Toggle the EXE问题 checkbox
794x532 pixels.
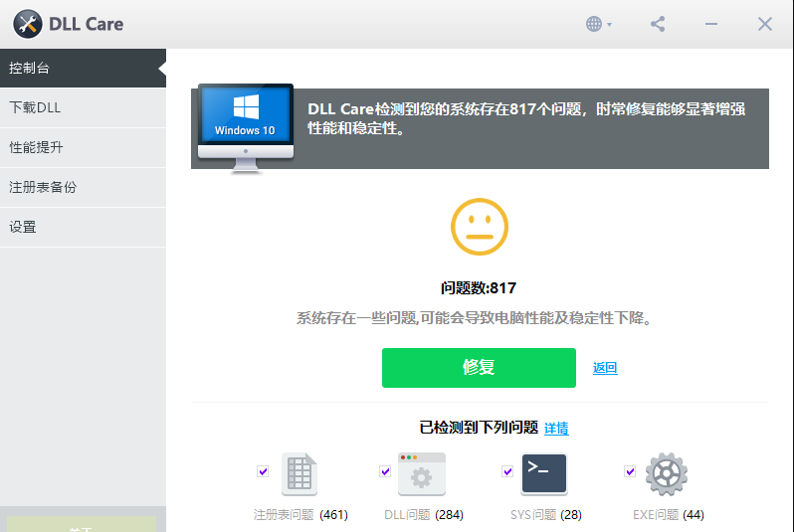coord(630,471)
